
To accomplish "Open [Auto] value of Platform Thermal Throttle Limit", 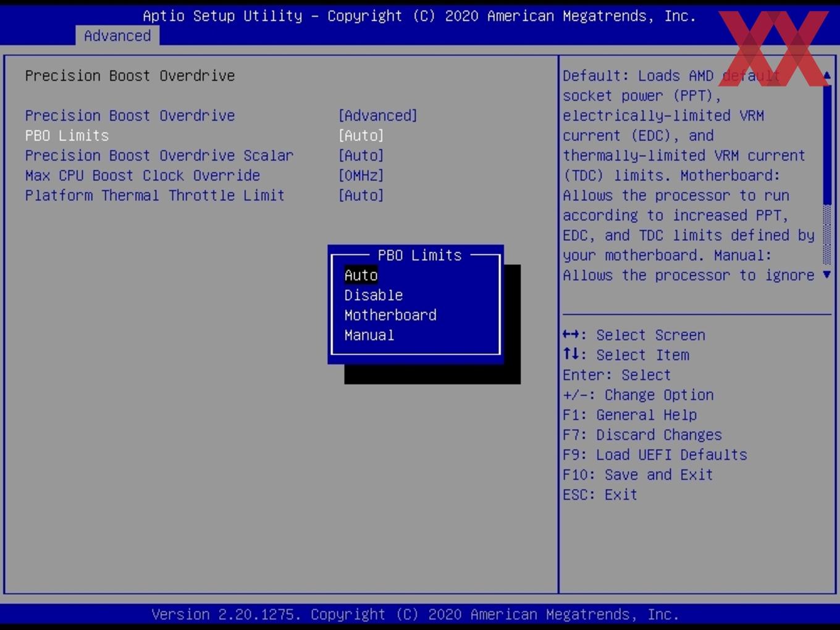I will pyautogui.click(x=361, y=195).
